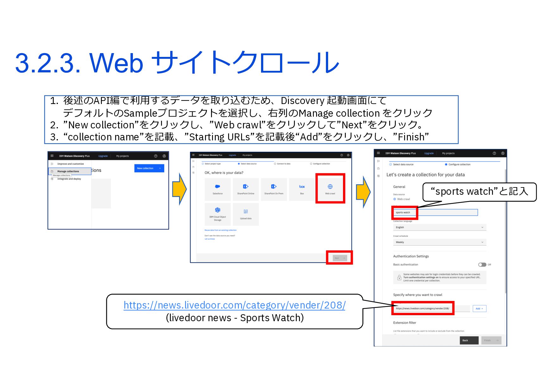The width and height of the screenshot is (555, 392).
Task: Click Select data source step on Configure page
Action: (x=401, y=164)
